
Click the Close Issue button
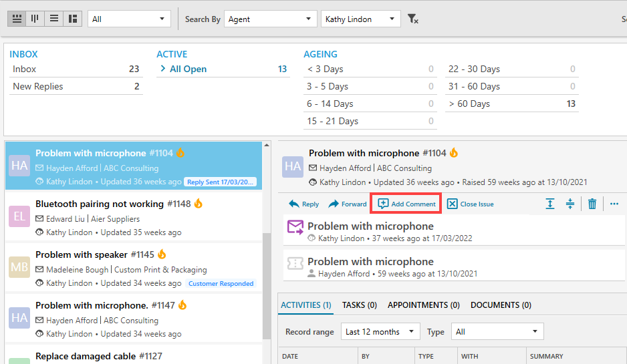470,204
